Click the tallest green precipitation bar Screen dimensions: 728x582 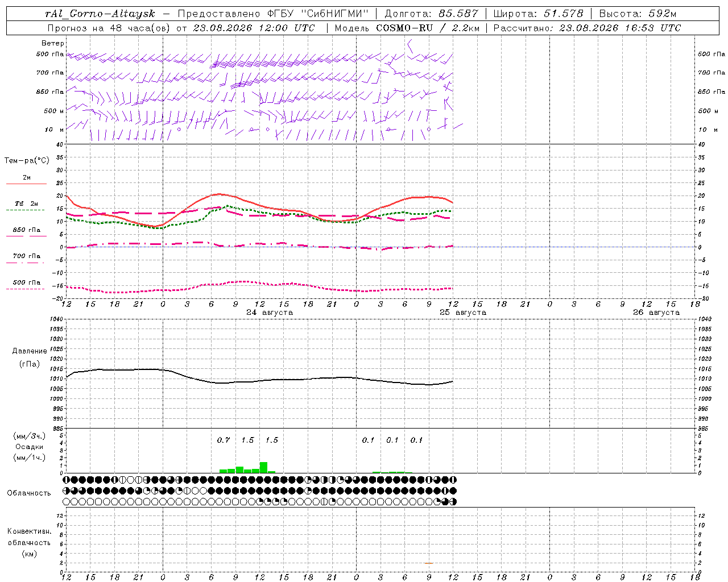click(x=263, y=467)
